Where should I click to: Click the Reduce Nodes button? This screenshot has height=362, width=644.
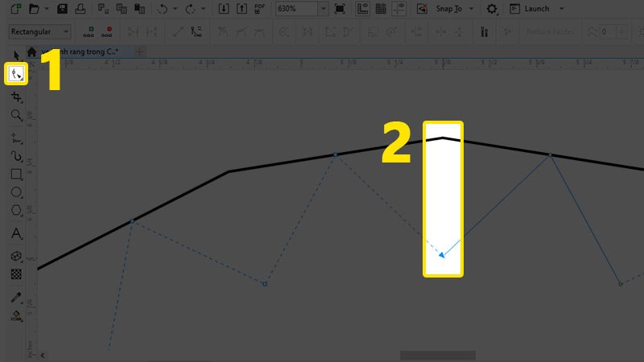coord(551,31)
